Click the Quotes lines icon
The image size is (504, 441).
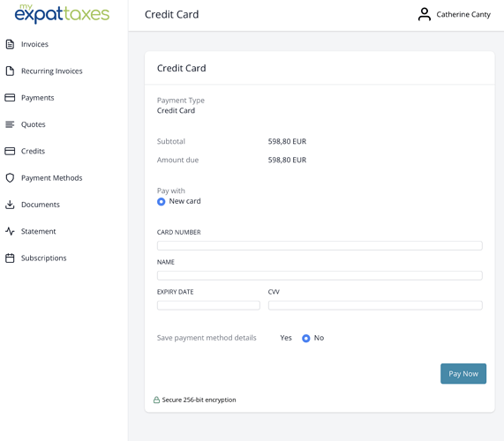click(10, 124)
